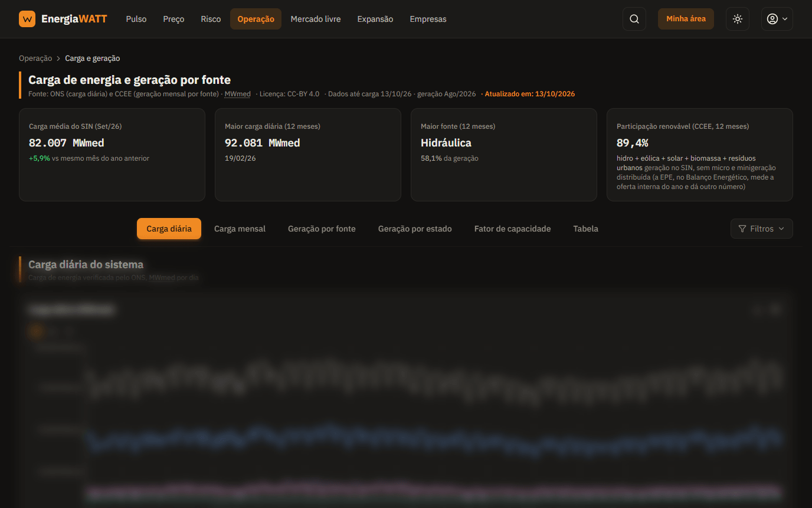The width and height of the screenshot is (812, 508).
Task: Click the date 19/02/26
Action: click(x=240, y=158)
